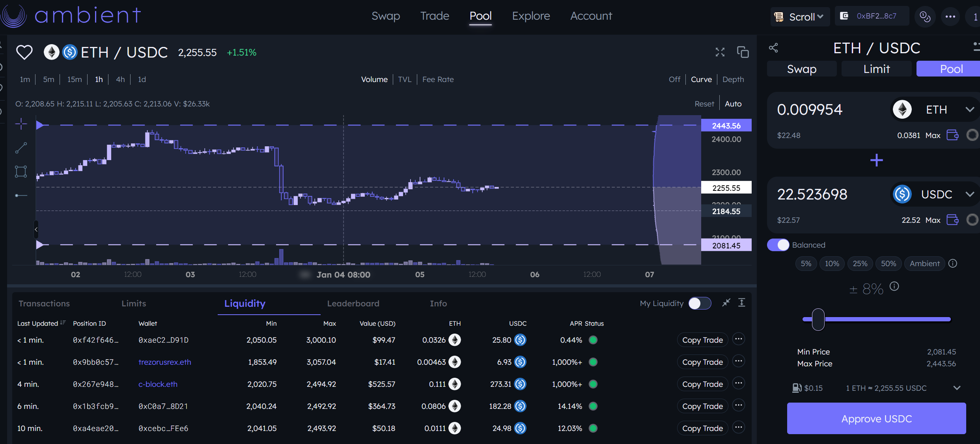Select the 1d chart timeframe

[x=142, y=79]
